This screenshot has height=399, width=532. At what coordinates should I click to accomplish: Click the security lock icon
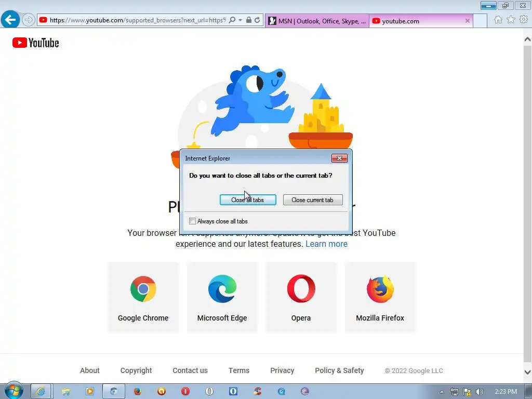(x=249, y=20)
